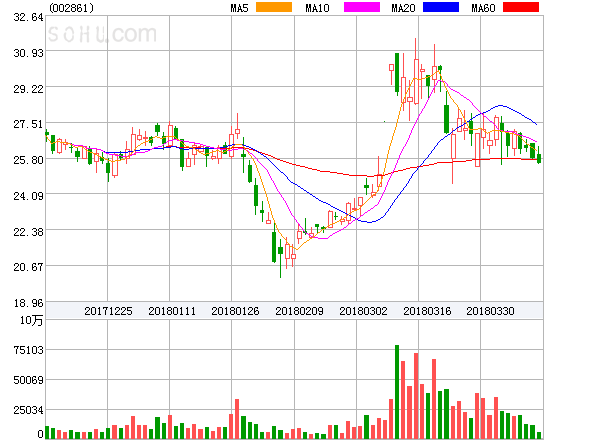Click the MA20 legend label
The height and width of the screenshot is (440, 600).
tap(403, 8)
